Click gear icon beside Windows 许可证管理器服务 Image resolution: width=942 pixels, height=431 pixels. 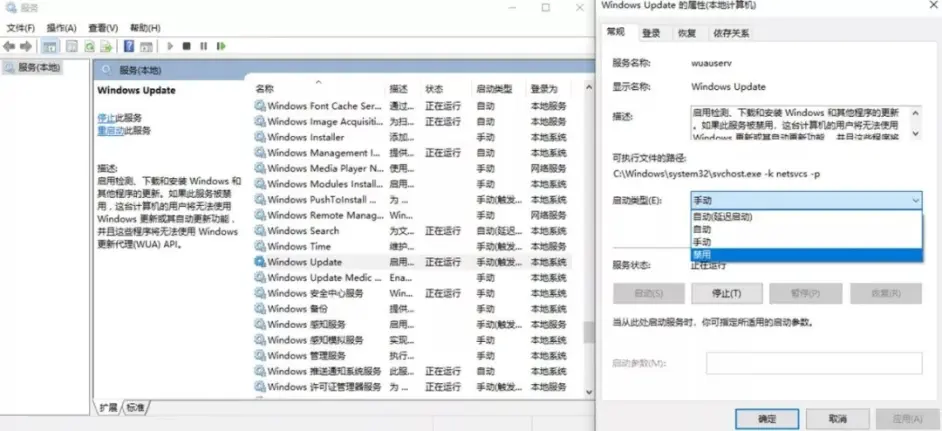coord(260,387)
